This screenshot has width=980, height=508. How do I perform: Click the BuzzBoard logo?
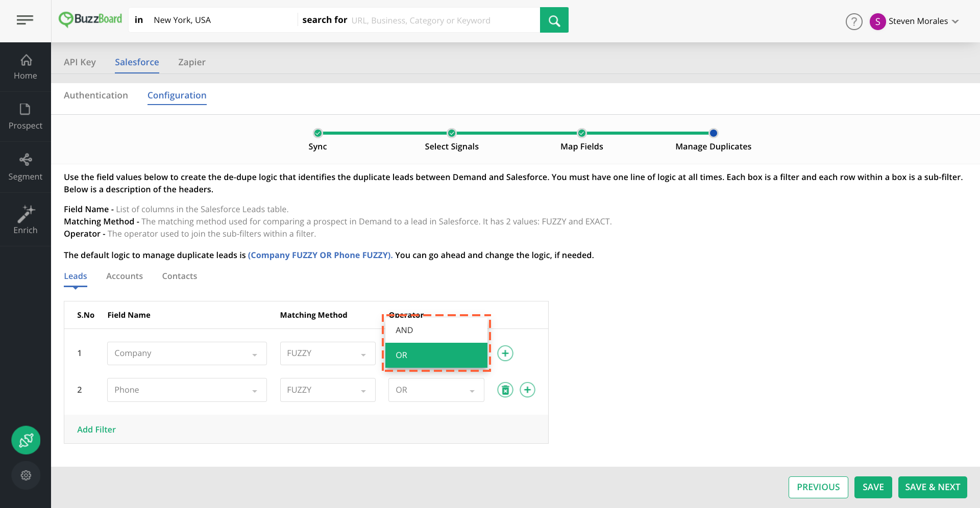pyautogui.click(x=90, y=19)
